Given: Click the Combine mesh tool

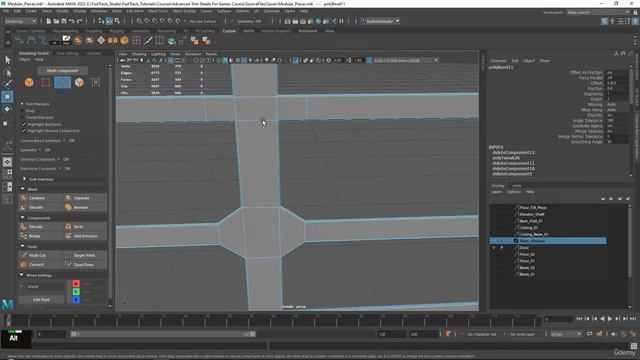Looking at the screenshot, I should pos(40,198).
